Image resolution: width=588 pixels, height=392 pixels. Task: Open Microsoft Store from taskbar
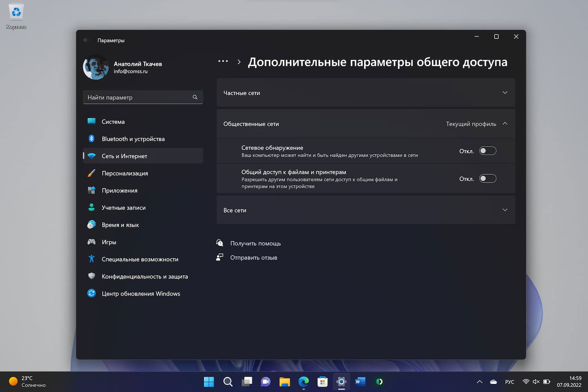pos(323,381)
